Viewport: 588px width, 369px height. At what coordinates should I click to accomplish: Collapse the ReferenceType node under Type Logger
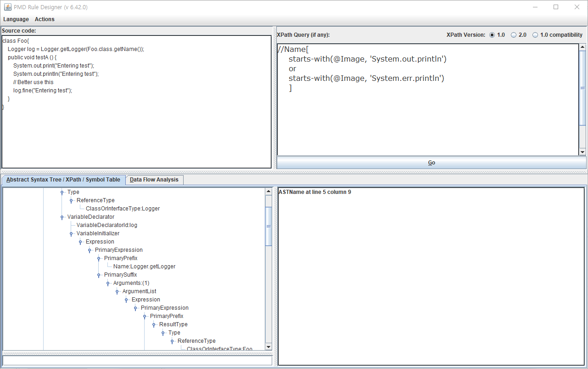pos(71,201)
